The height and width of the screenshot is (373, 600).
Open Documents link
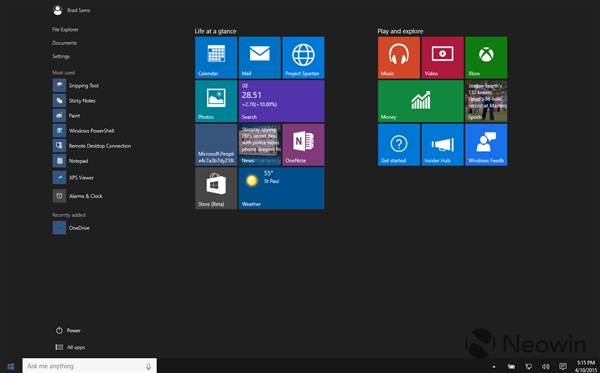coord(64,43)
